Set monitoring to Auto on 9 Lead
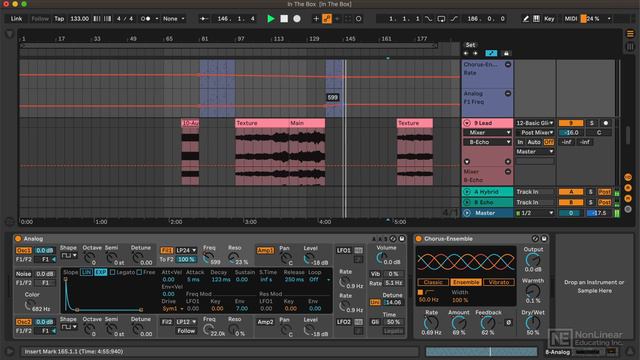The image size is (640, 360). pyautogui.click(x=534, y=142)
